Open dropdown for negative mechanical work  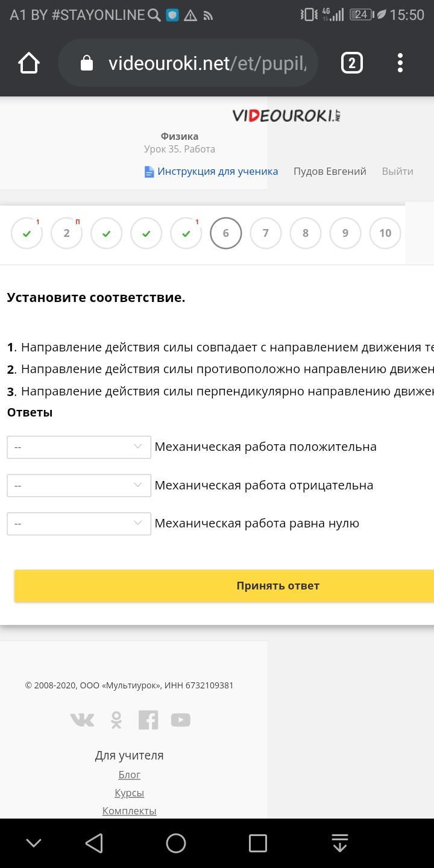click(79, 485)
